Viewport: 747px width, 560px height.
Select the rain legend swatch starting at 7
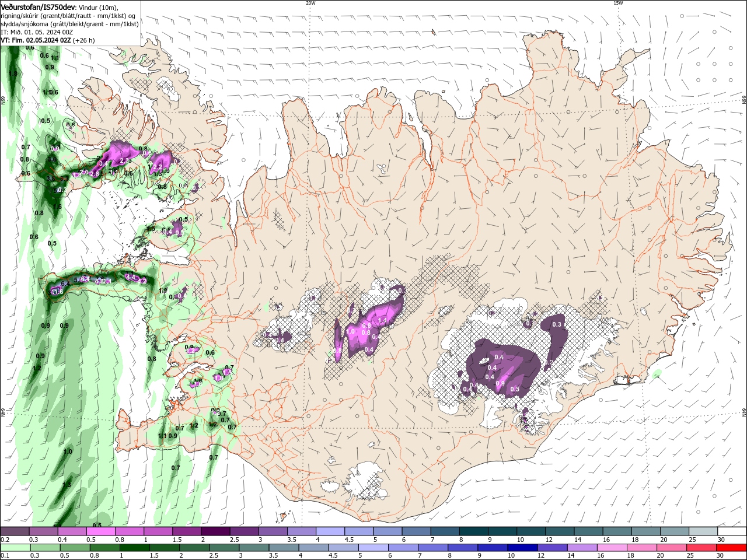click(x=432, y=548)
